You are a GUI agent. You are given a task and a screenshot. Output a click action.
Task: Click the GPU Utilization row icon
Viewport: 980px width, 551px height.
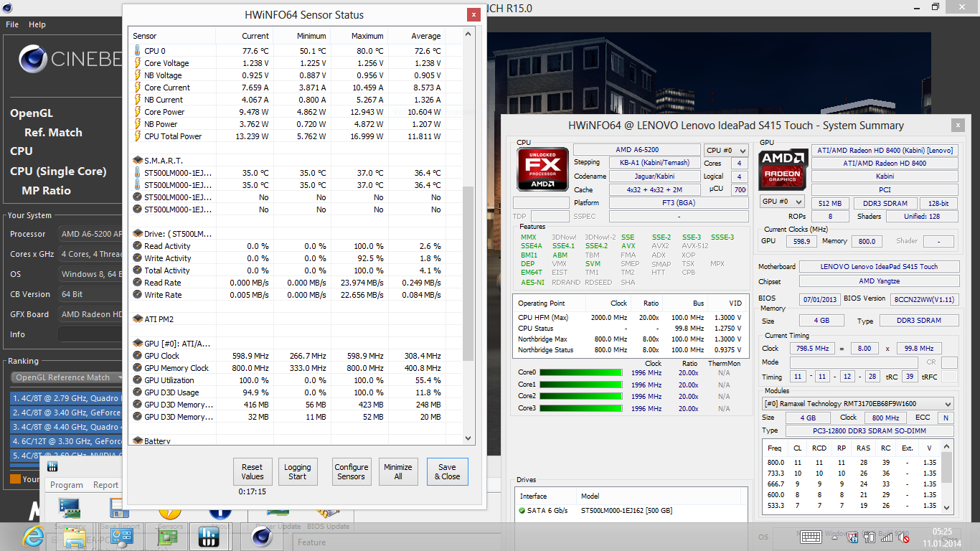tap(138, 380)
